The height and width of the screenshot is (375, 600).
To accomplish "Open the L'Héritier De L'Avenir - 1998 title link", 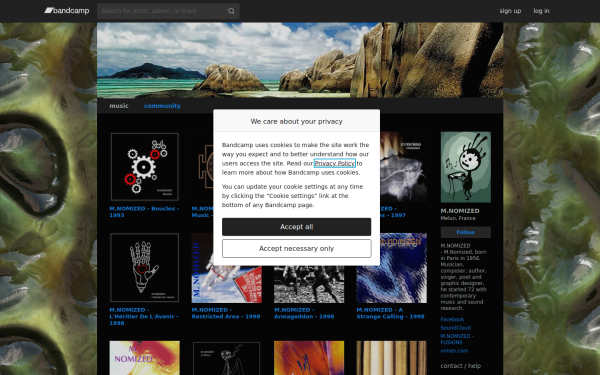I will (144, 316).
